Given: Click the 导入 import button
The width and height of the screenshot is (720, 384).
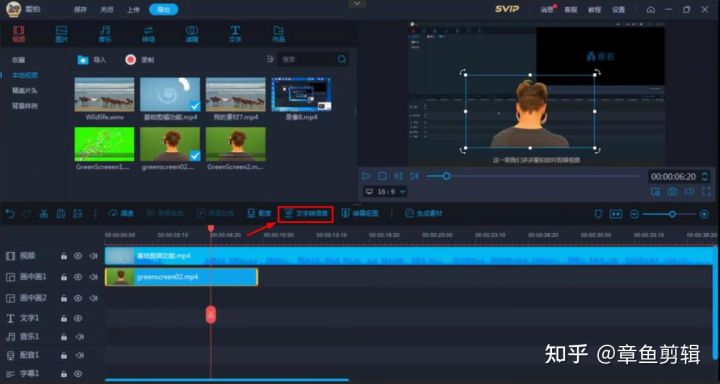Looking at the screenshot, I should (92, 60).
